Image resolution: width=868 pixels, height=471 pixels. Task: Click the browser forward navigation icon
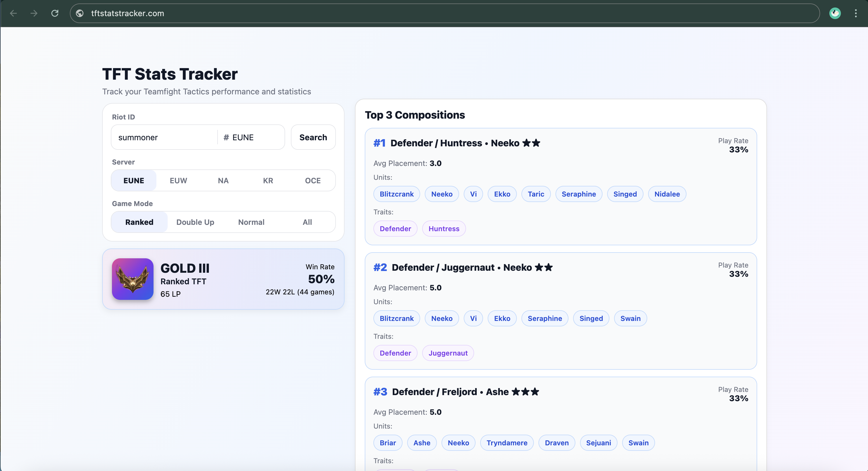tap(34, 13)
